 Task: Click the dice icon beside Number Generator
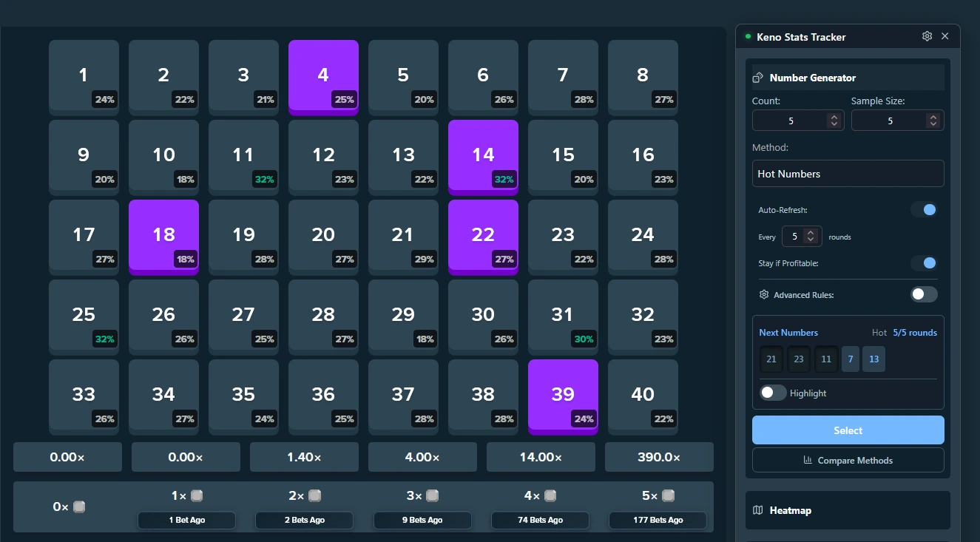pos(757,77)
